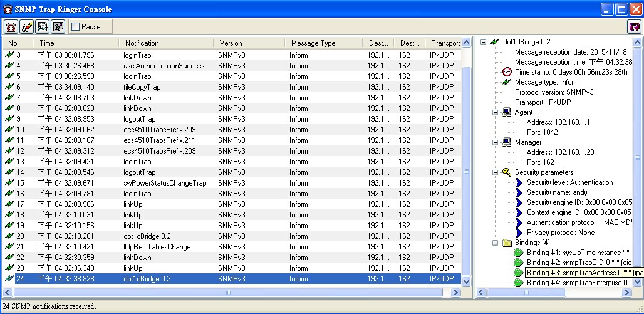
Task: Click notification list scroll up arrow
Action: click(466, 43)
